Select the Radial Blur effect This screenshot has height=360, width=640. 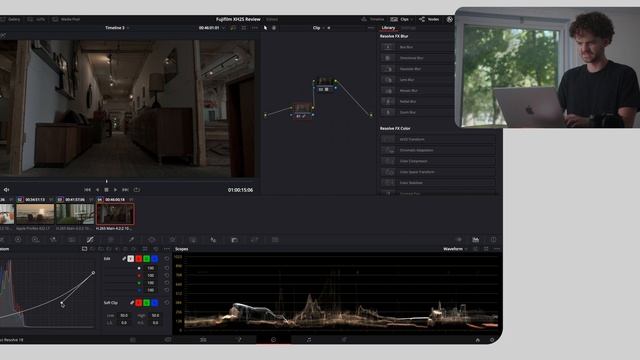[x=416, y=101]
